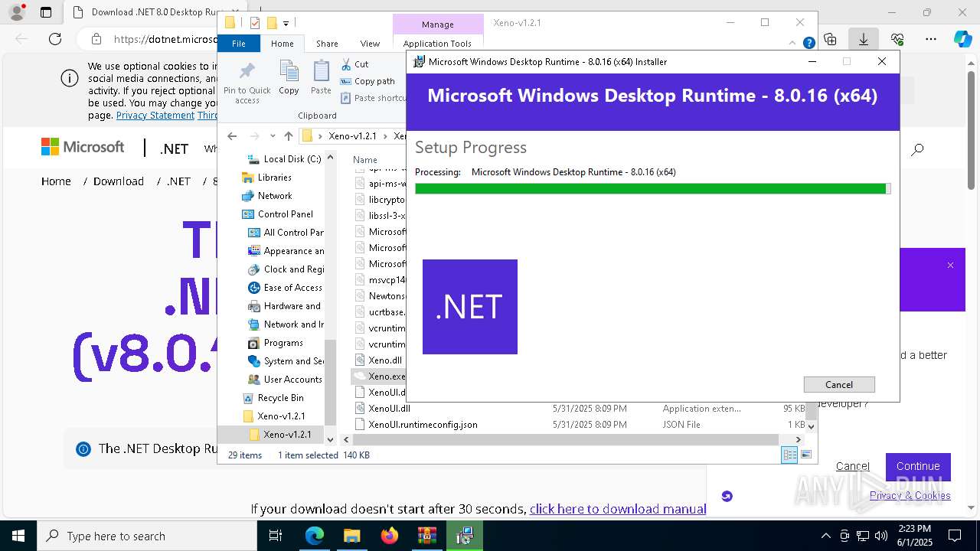Switch Explorer to details view icon

coord(789,455)
